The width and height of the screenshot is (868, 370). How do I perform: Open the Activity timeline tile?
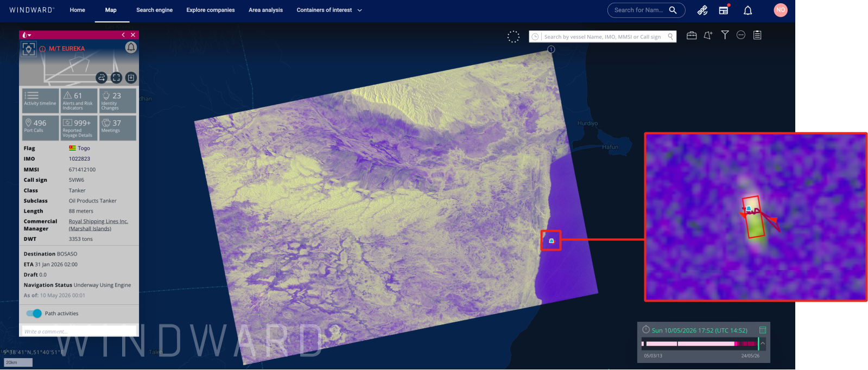(x=40, y=100)
